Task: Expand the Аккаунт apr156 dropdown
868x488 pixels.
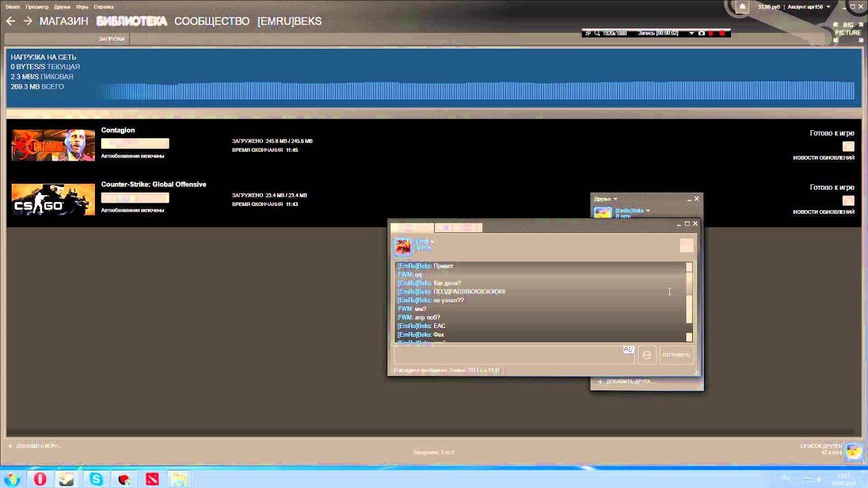Action: pos(809,7)
